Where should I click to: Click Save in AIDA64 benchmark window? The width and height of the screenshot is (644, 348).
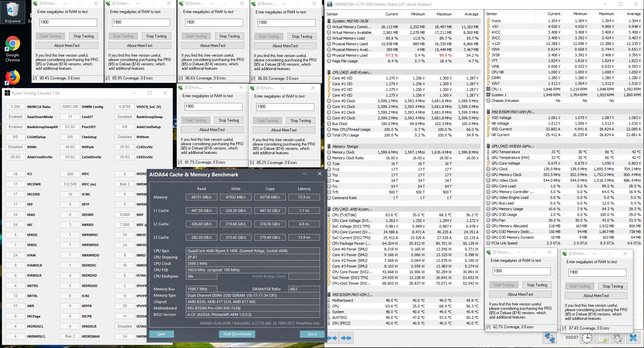pyautogui.click(x=161, y=334)
